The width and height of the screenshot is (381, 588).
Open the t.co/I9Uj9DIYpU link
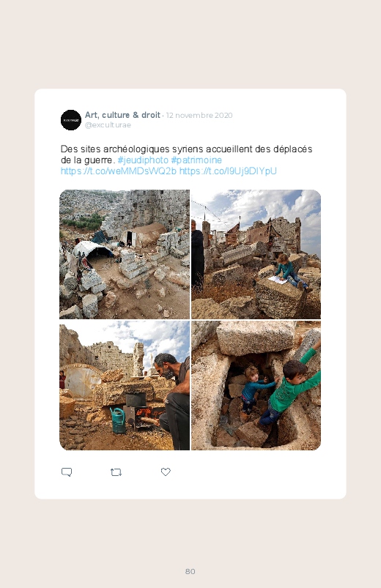(x=228, y=171)
